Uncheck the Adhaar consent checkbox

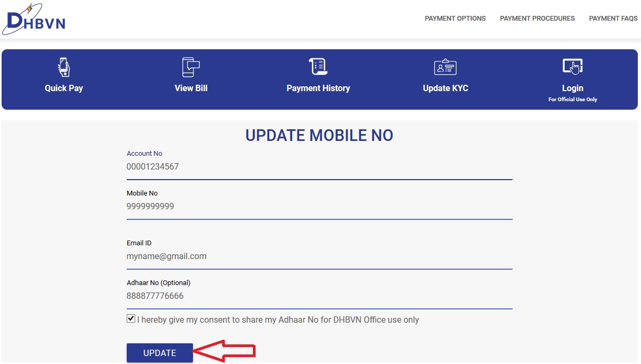tap(131, 319)
